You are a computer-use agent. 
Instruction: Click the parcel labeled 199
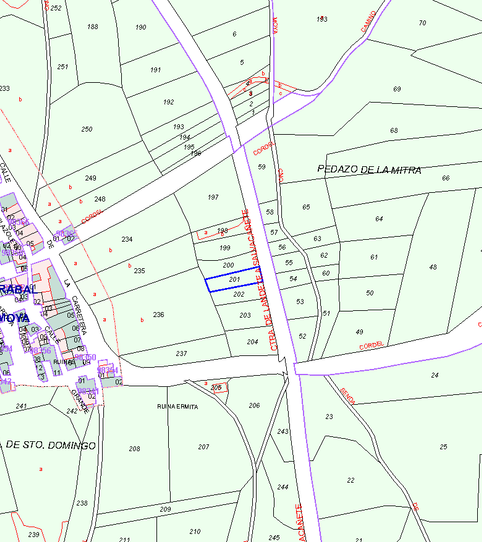pyautogui.click(x=225, y=248)
